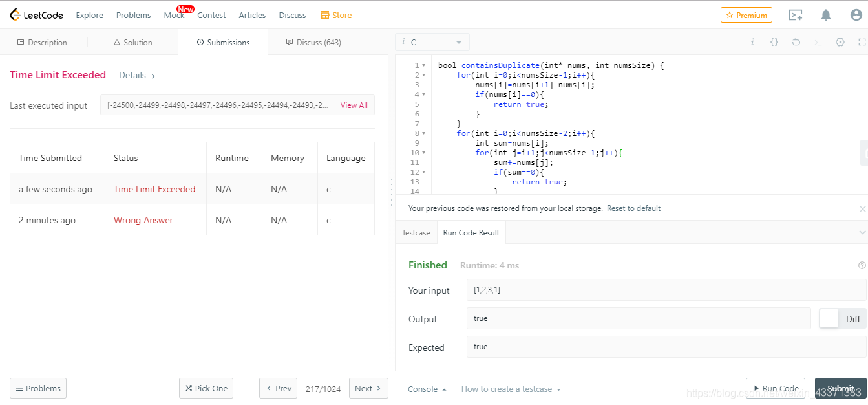868x405 pixels.
Task: Open the Wrong Answer submission
Action: (x=143, y=220)
